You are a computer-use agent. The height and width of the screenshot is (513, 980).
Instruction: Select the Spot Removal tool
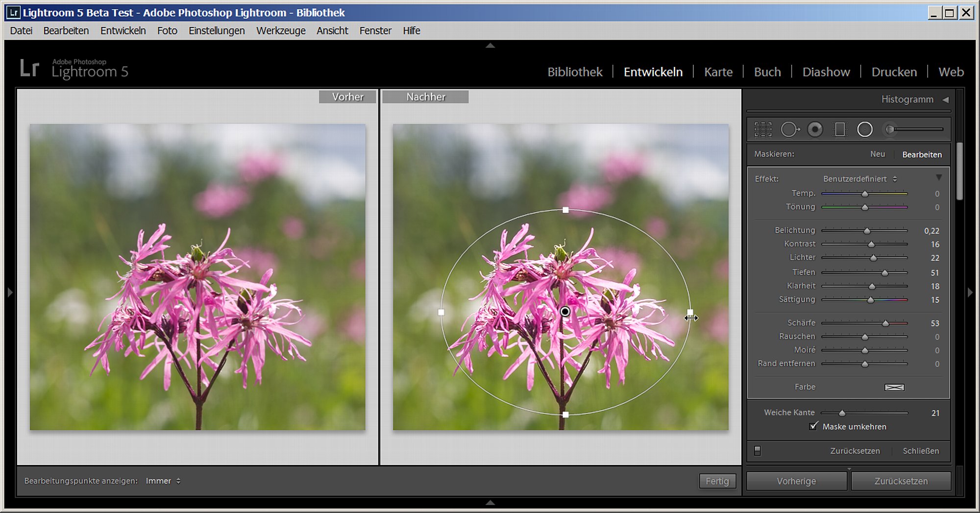(789, 129)
